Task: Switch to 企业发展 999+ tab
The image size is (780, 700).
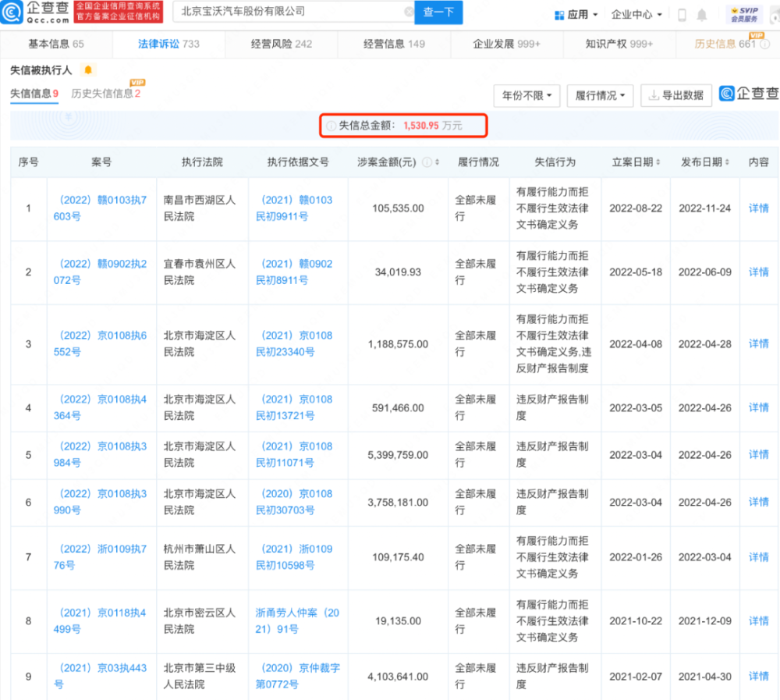Action: click(506, 44)
